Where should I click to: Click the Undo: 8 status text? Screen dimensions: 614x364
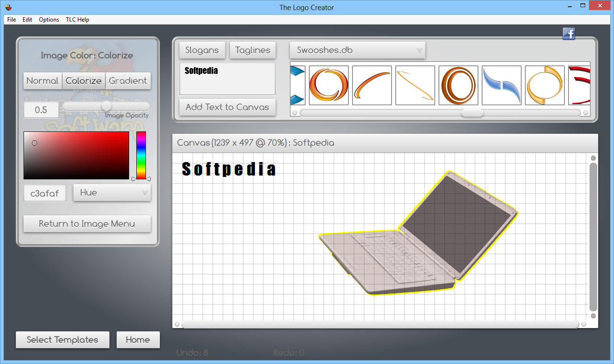click(x=192, y=353)
